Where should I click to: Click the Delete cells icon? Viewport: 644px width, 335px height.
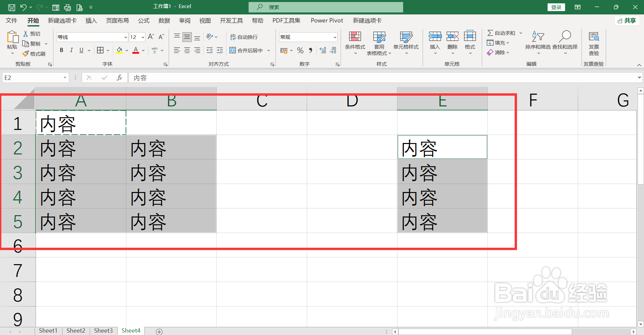453,36
